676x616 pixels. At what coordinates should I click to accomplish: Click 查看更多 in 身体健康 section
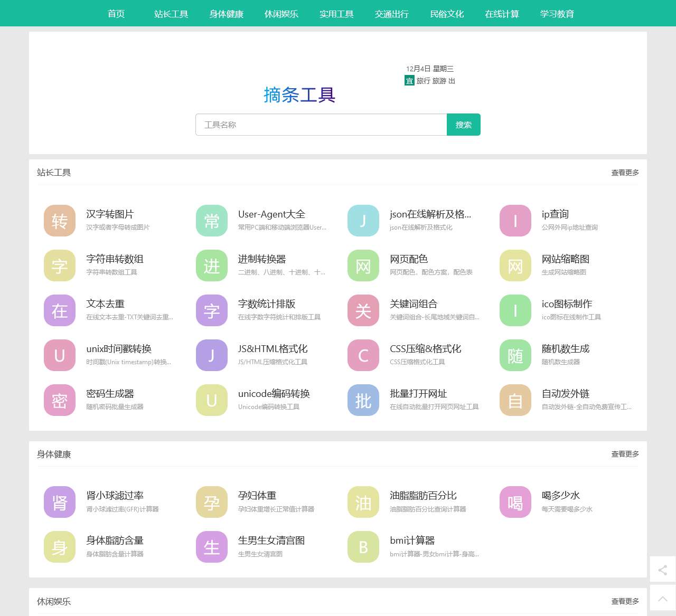pos(625,454)
